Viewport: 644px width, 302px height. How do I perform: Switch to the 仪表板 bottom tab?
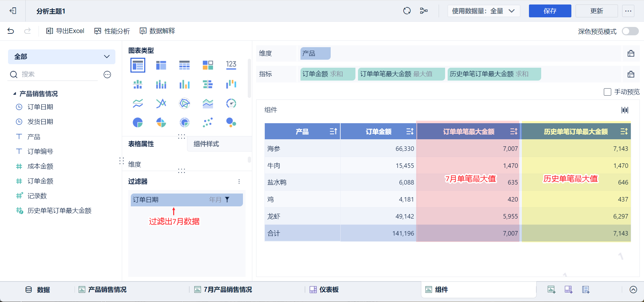tap(324, 290)
